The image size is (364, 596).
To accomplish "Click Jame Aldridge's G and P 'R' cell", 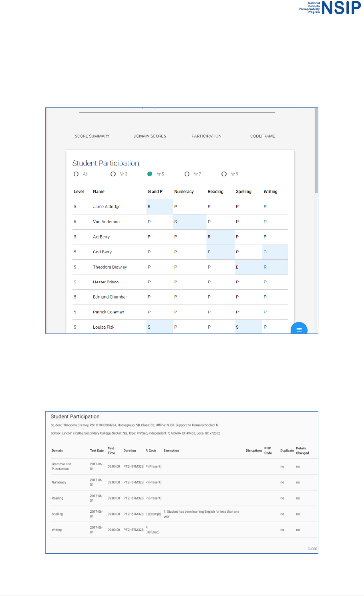I will pyautogui.click(x=159, y=207).
